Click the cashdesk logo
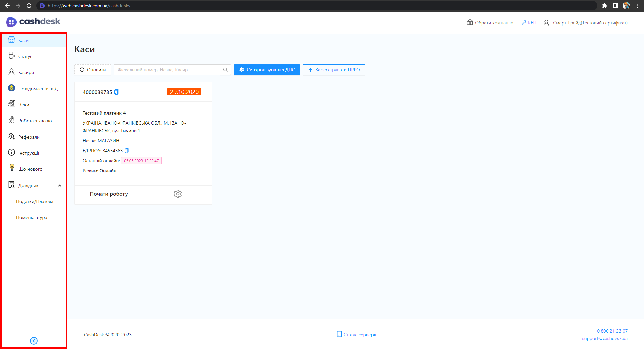The height and width of the screenshot is (349, 644). click(33, 22)
